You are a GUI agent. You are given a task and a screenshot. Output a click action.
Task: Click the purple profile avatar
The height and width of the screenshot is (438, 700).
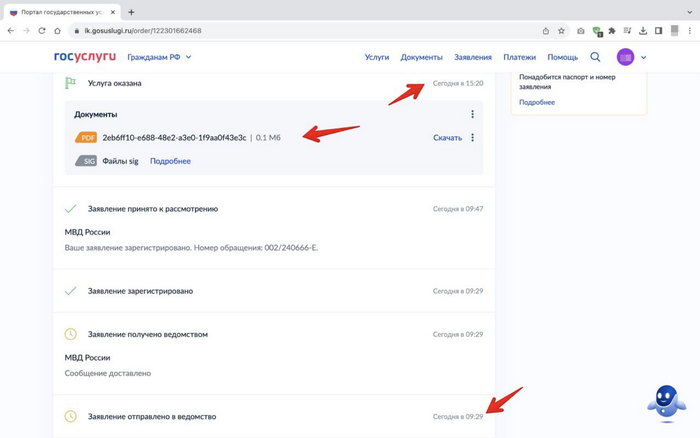tap(625, 57)
